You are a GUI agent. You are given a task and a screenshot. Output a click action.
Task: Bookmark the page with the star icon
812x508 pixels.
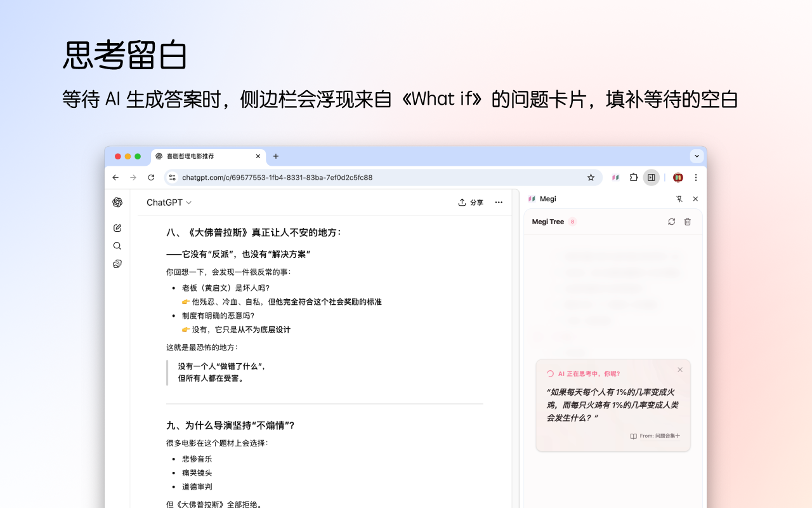pyautogui.click(x=591, y=178)
